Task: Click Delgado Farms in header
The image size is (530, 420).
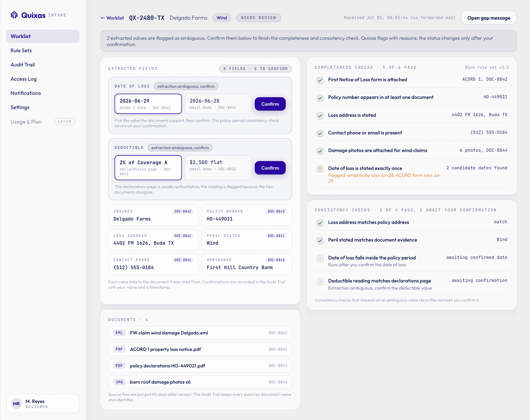Action: tap(189, 18)
